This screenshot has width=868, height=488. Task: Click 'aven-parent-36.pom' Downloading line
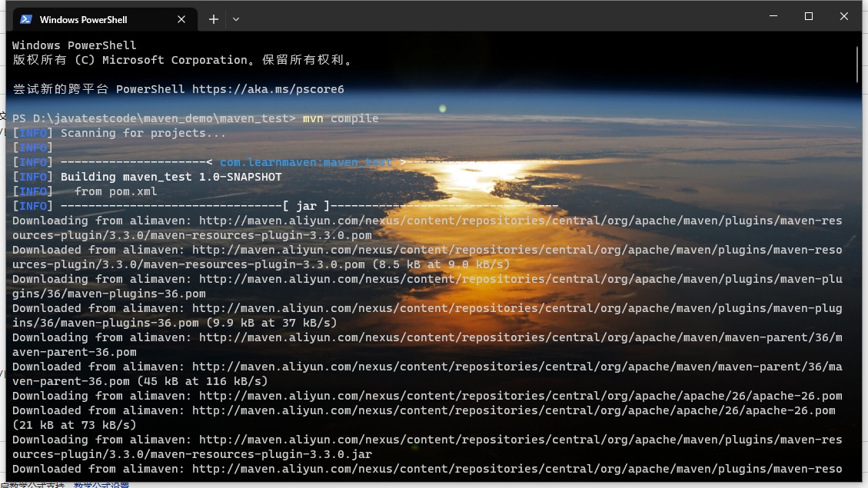point(74,352)
